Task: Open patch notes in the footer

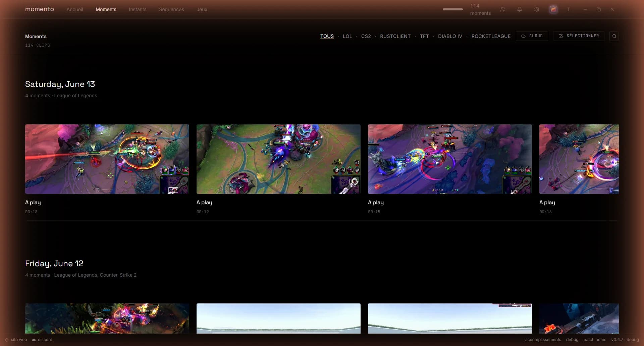Action: (x=595, y=340)
